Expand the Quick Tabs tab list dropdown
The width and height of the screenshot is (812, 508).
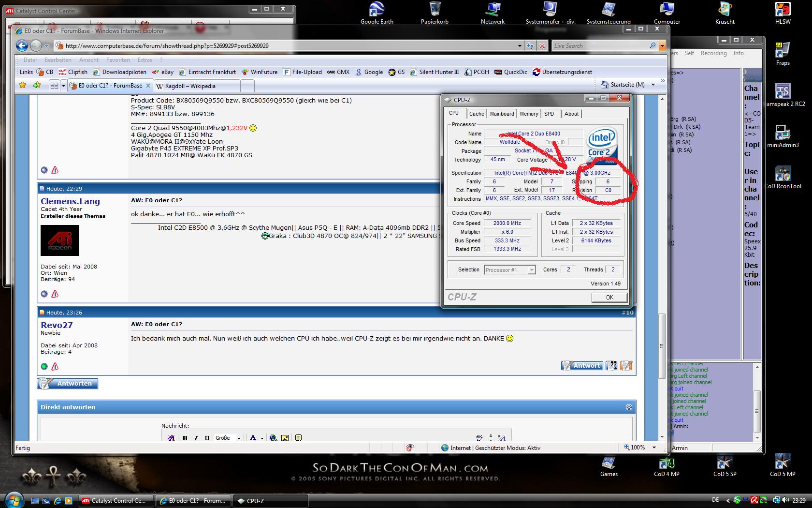tap(63, 86)
